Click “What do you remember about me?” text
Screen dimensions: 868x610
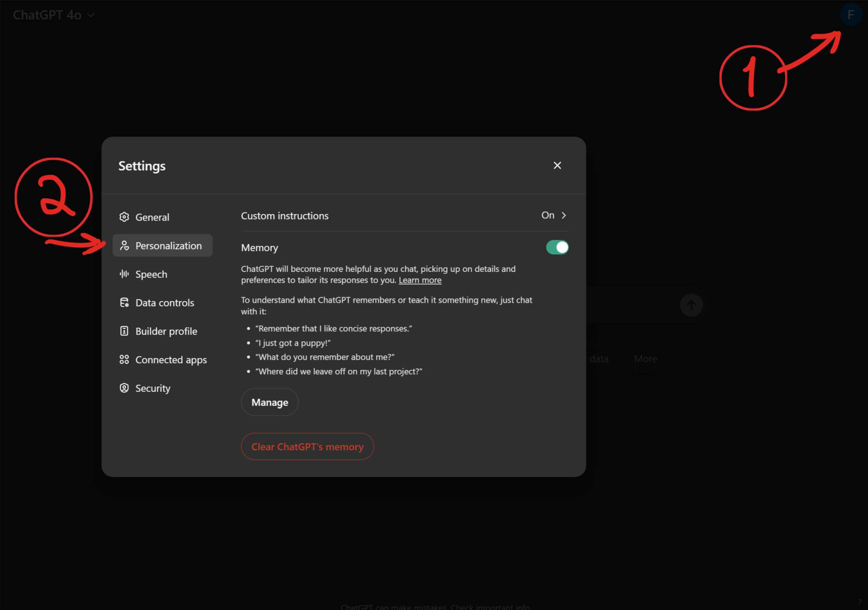(325, 357)
